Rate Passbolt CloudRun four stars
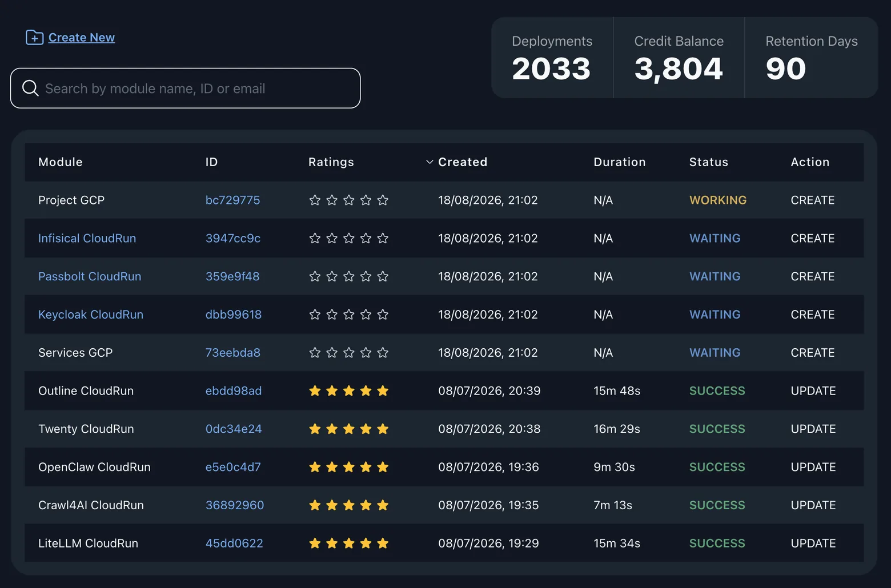The width and height of the screenshot is (891, 588). [x=366, y=276]
